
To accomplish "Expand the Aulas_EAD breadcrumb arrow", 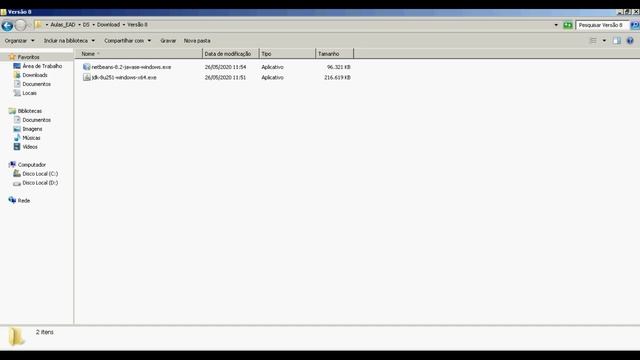I will pyautogui.click(x=79, y=25).
